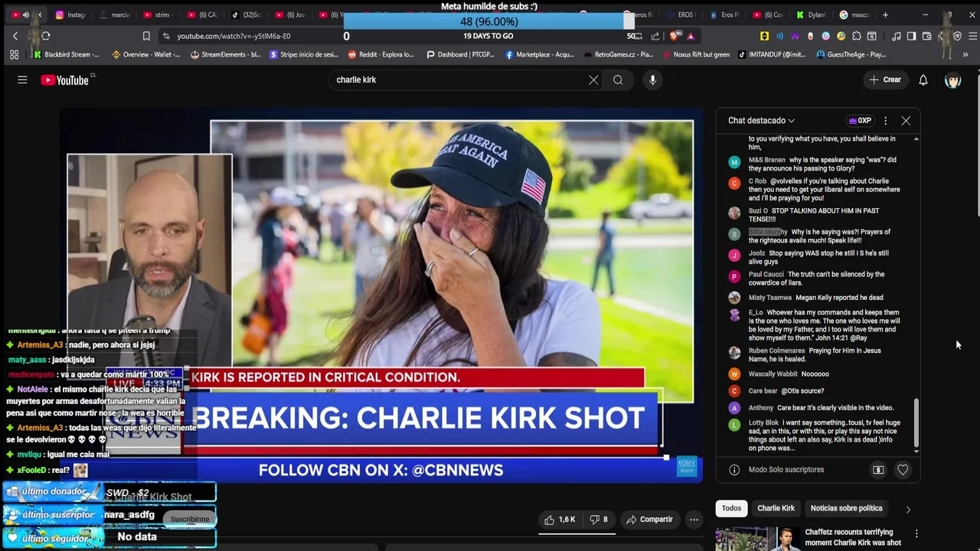Open 'Reddit - Explora lo...' bookmark
This screenshot has height=551, width=980.
(381, 54)
